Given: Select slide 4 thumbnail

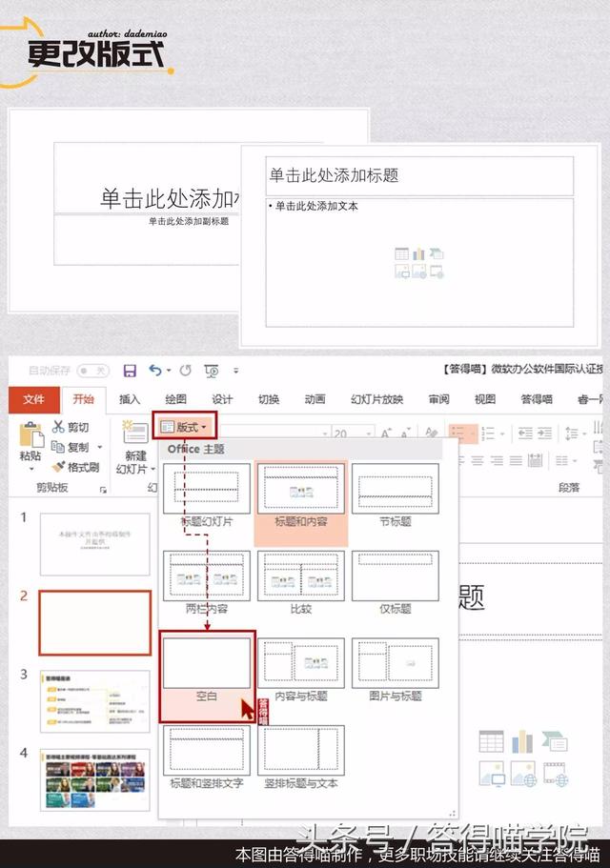Looking at the screenshot, I should pyautogui.click(x=94, y=780).
